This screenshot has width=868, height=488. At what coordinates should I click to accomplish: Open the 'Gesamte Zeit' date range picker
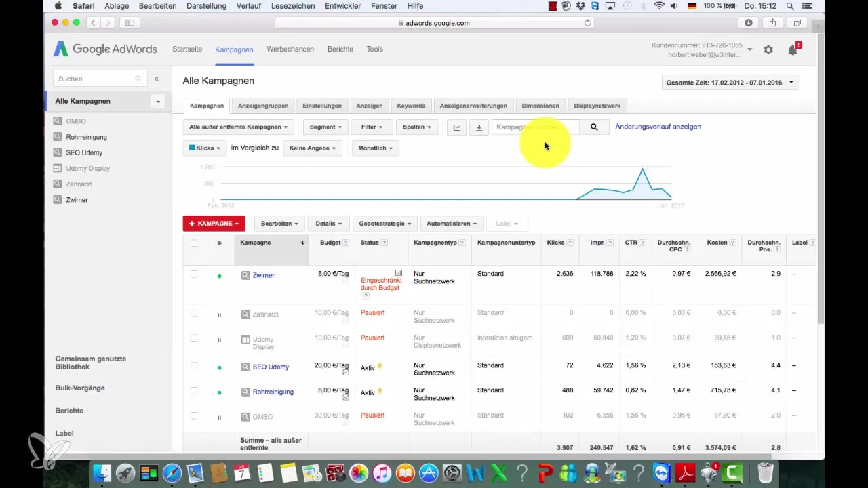pos(730,83)
